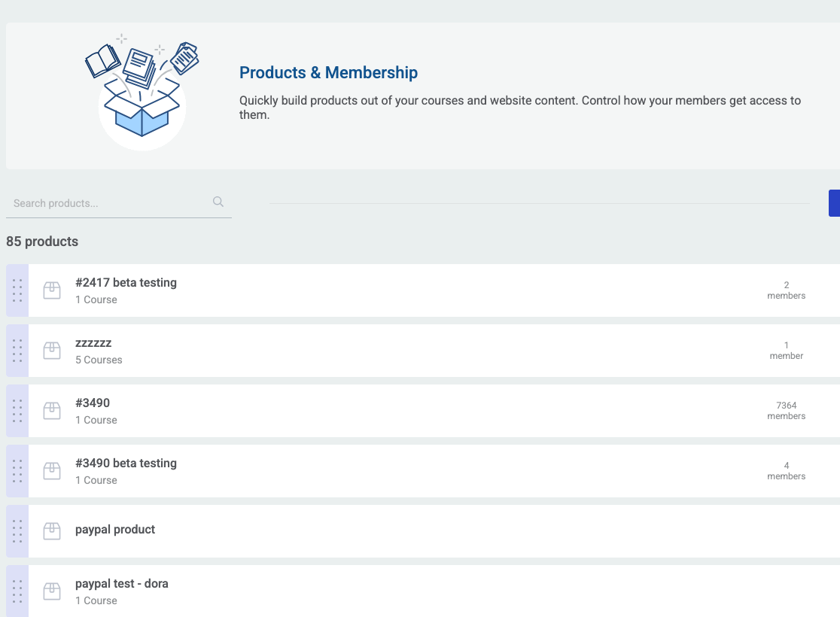
Task: Click package icon of #3490 beta testing
Action: pos(52,471)
